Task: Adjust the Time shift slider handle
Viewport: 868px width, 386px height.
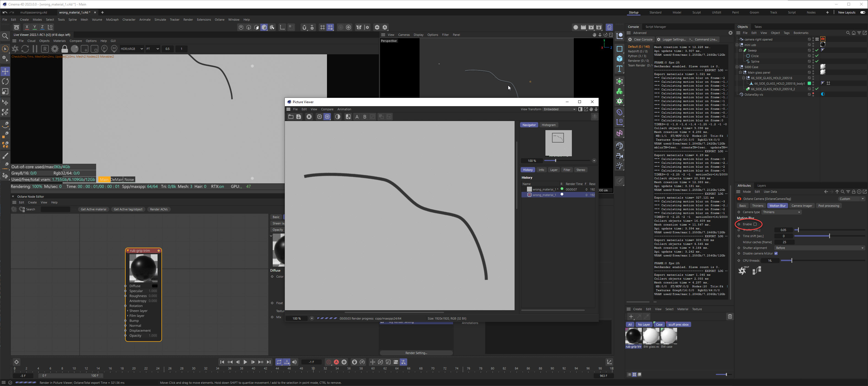Action: [x=829, y=236]
